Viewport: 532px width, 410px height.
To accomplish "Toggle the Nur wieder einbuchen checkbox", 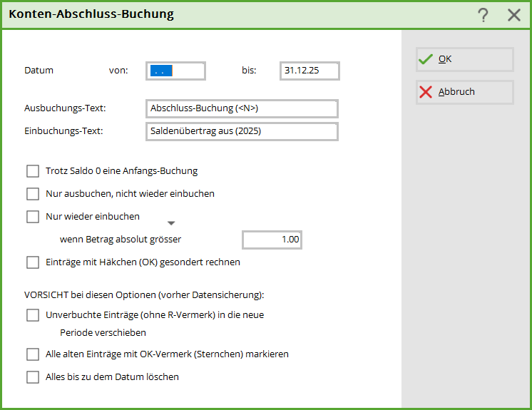I will click(x=33, y=217).
